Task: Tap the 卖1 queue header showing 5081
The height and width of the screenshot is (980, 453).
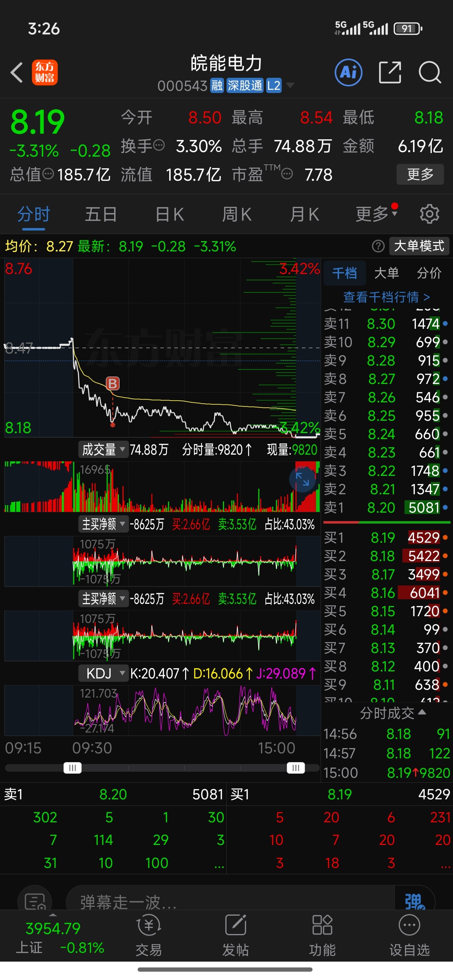Action: tap(113, 794)
